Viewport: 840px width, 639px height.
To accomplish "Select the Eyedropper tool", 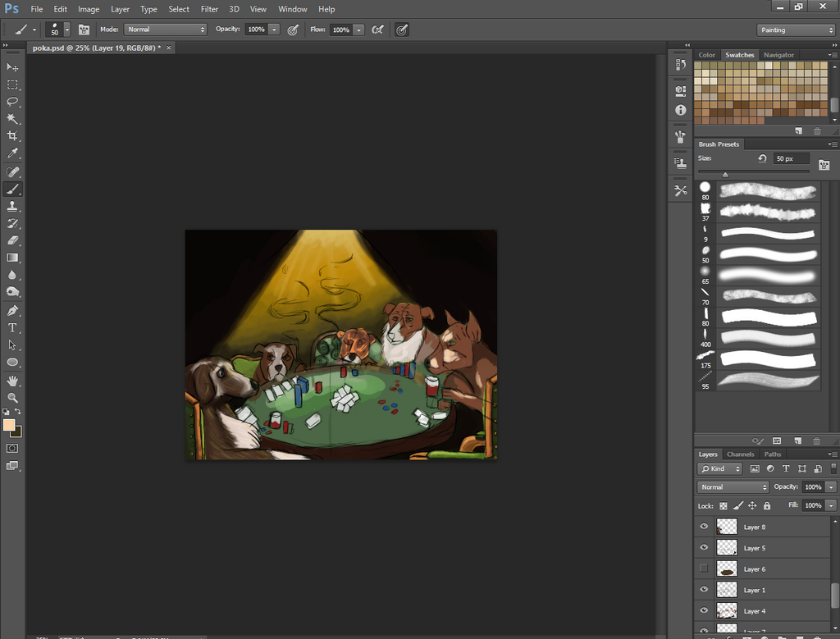I will tap(12, 153).
